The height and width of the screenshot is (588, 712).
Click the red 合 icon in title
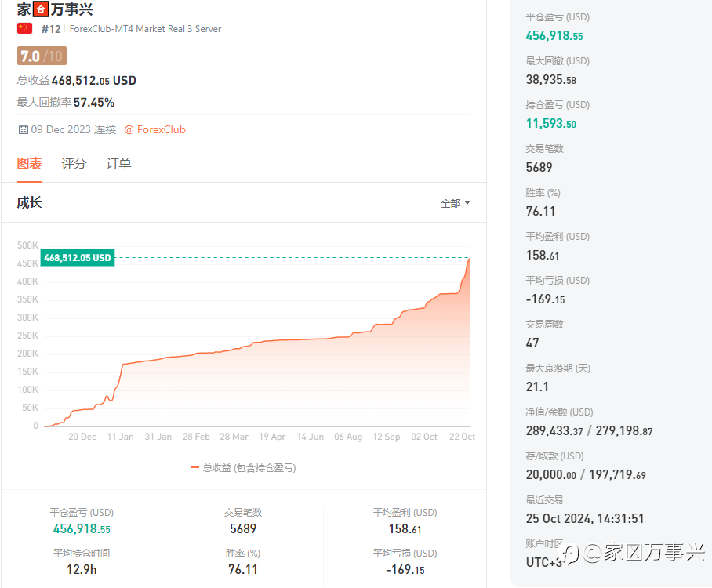coord(42,9)
